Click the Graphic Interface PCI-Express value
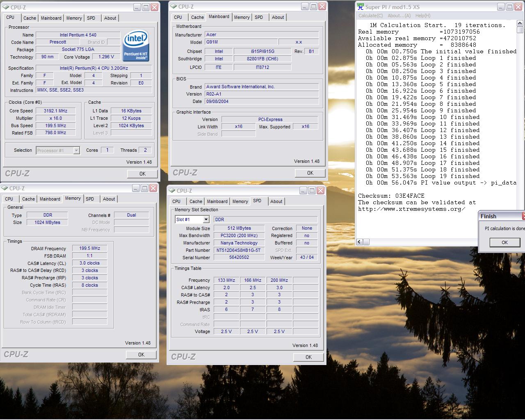 (270, 119)
